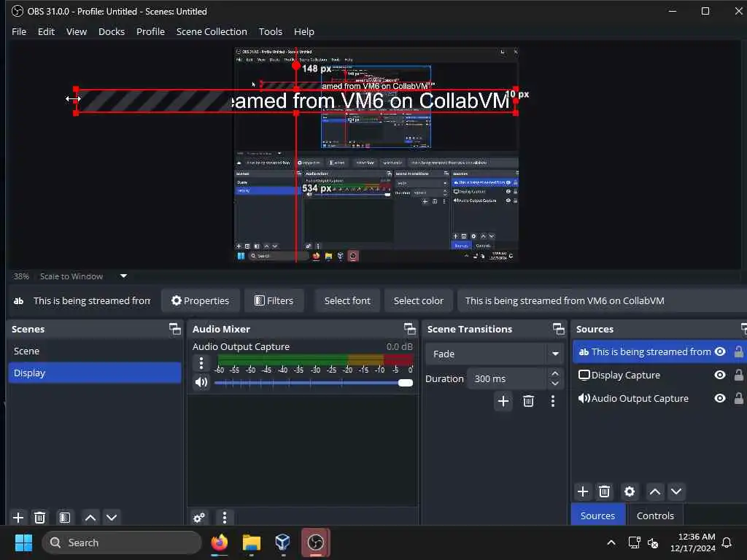The image size is (747, 560).
Task: Move scene up arrow in Scenes panel
Action: [90, 517]
